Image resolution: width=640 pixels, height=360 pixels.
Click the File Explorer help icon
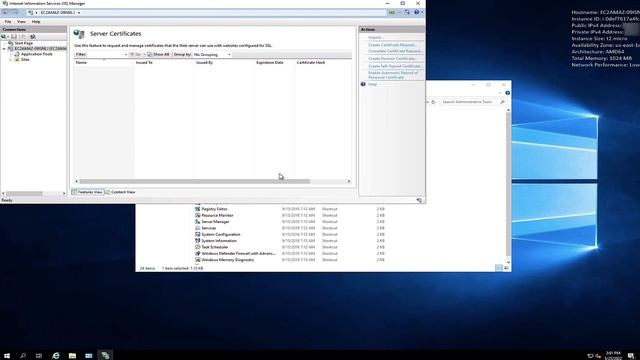click(x=507, y=93)
